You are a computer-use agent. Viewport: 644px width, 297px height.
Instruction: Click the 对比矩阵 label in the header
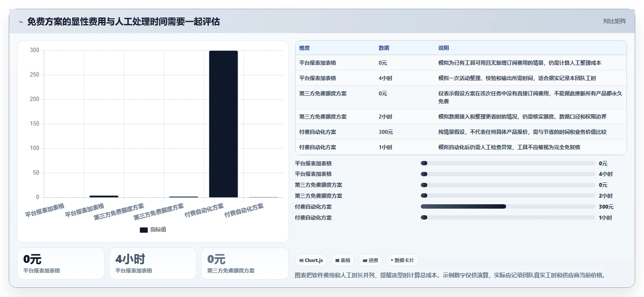[615, 21]
